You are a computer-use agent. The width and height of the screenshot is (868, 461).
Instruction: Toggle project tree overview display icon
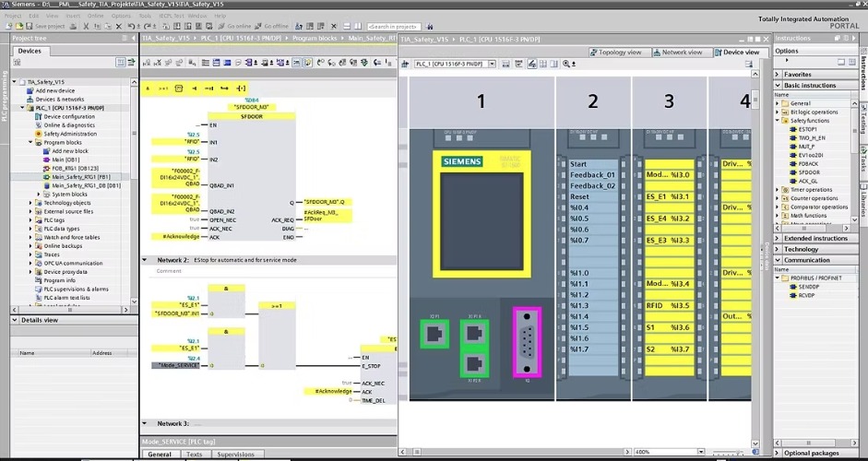click(121, 63)
